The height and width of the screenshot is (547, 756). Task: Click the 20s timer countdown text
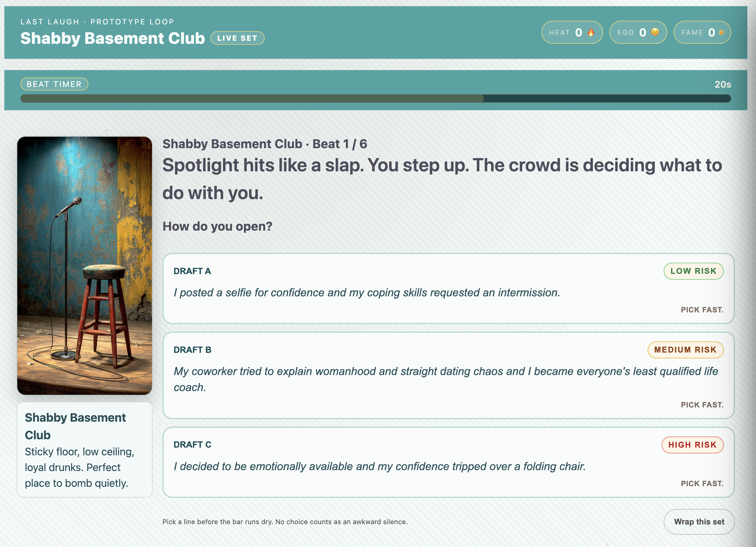pos(722,84)
